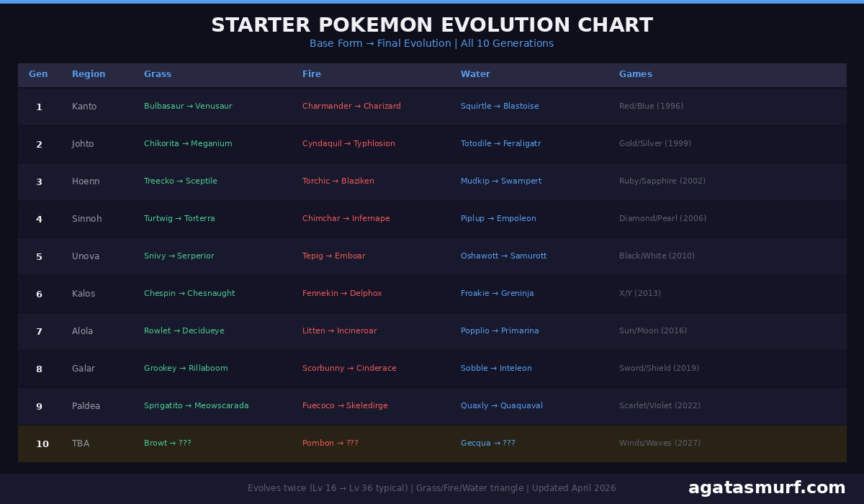The image size is (864, 504).
Task: Click Diamond/Pearl (2006) games entry
Action: click(662, 219)
